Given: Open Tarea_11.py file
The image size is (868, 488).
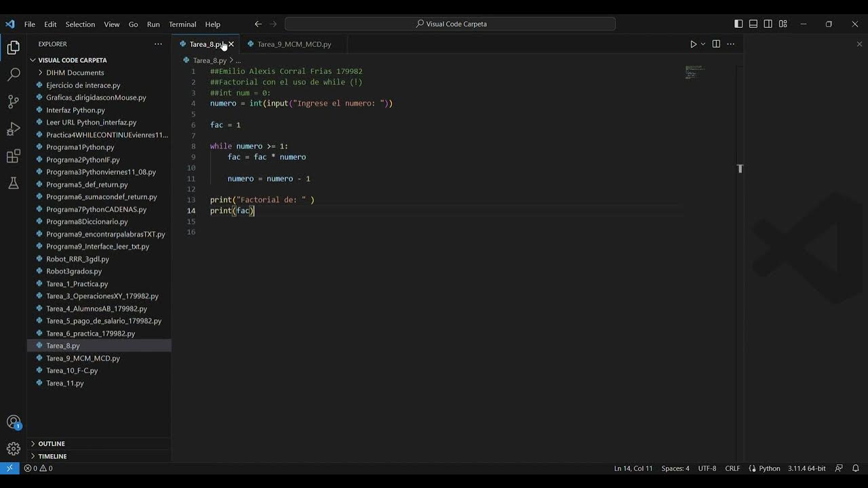Looking at the screenshot, I should point(64,383).
